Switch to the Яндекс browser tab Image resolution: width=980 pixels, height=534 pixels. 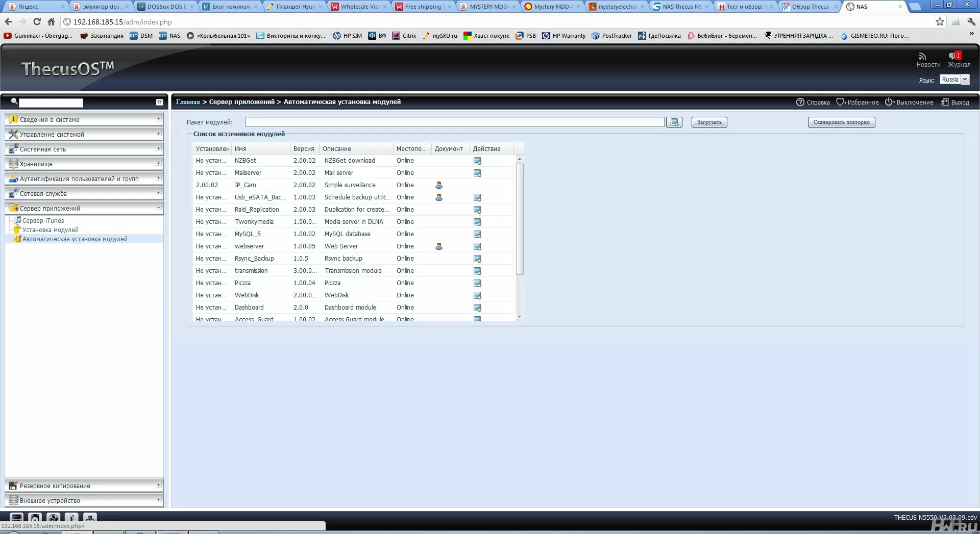pyautogui.click(x=37, y=7)
